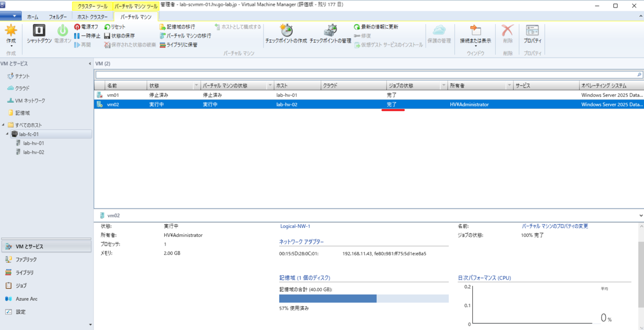
Task: Open チェックポイントの管理
Action: coord(331,34)
